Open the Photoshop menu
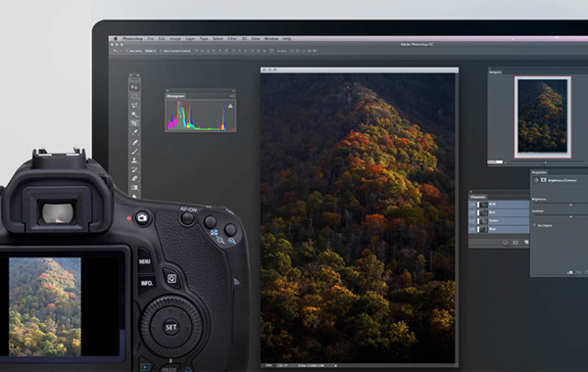The height and width of the screenshot is (372, 588). tap(132, 38)
